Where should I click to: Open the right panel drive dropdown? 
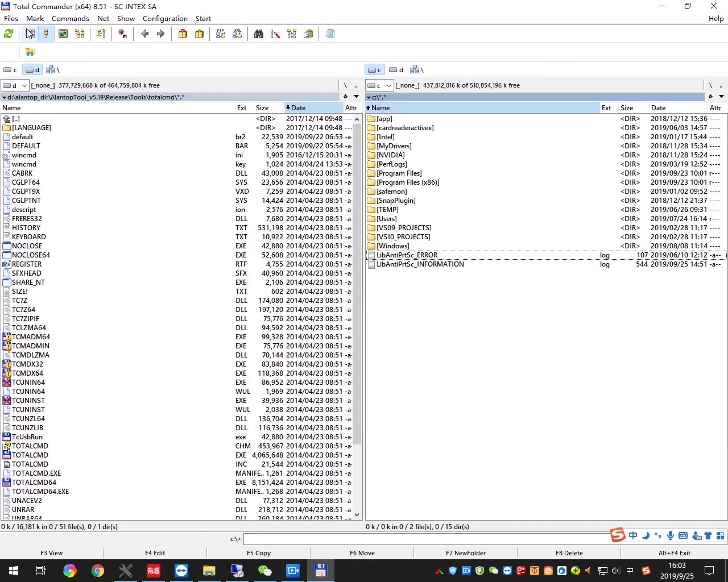point(379,85)
